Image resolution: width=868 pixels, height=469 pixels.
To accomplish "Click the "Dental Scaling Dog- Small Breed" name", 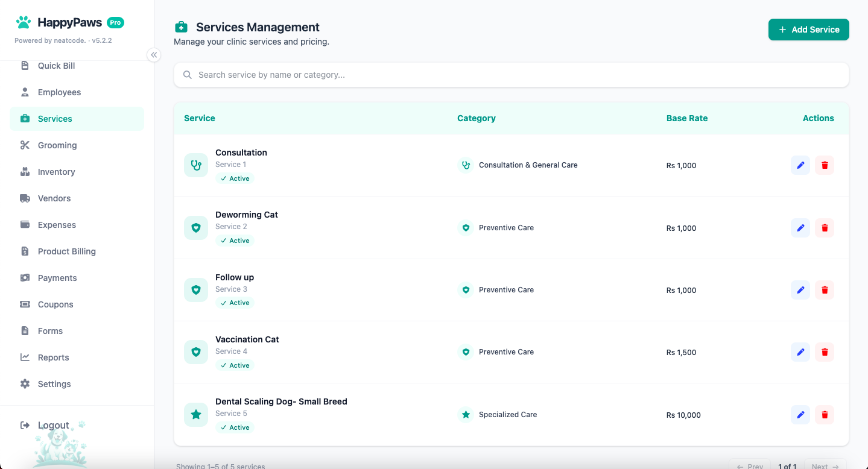I will [281, 401].
